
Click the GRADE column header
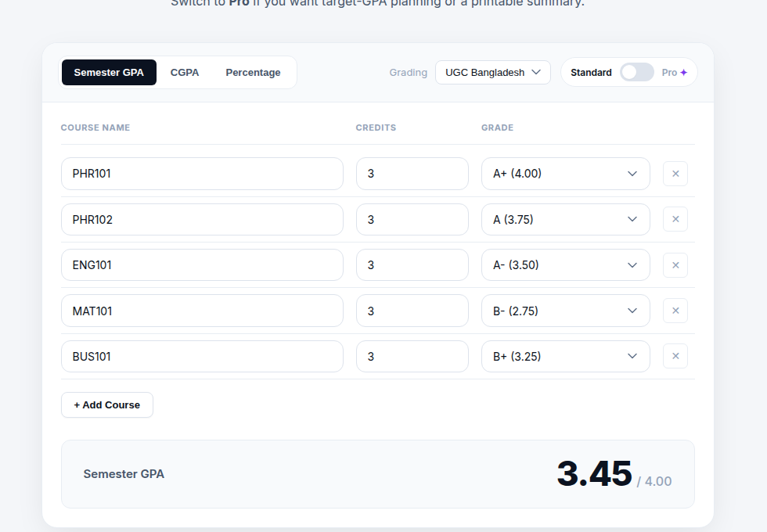point(497,128)
